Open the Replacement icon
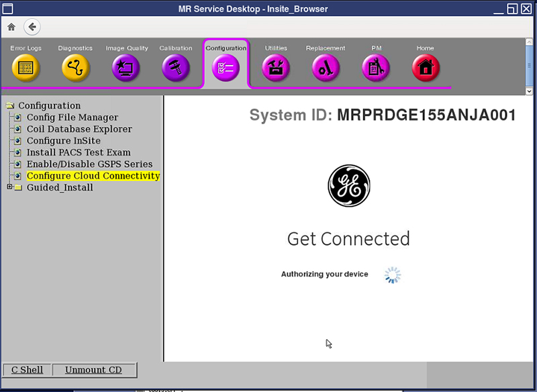537x392 pixels. pyautogui.click(x=326, y=68)
